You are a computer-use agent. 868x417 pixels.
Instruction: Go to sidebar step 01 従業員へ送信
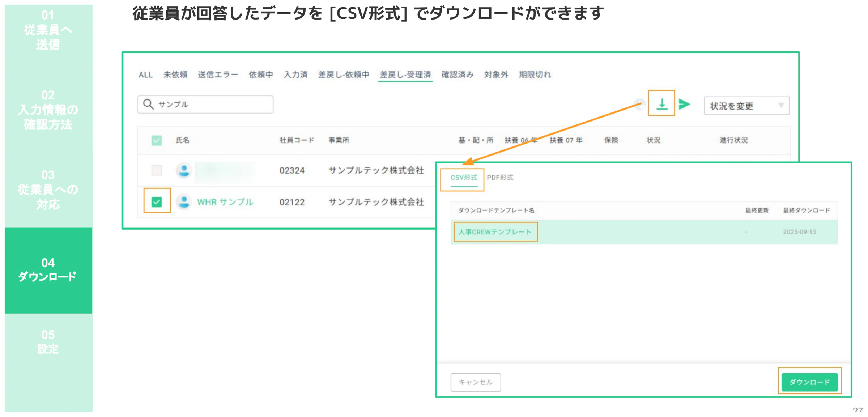coord(48,30)
